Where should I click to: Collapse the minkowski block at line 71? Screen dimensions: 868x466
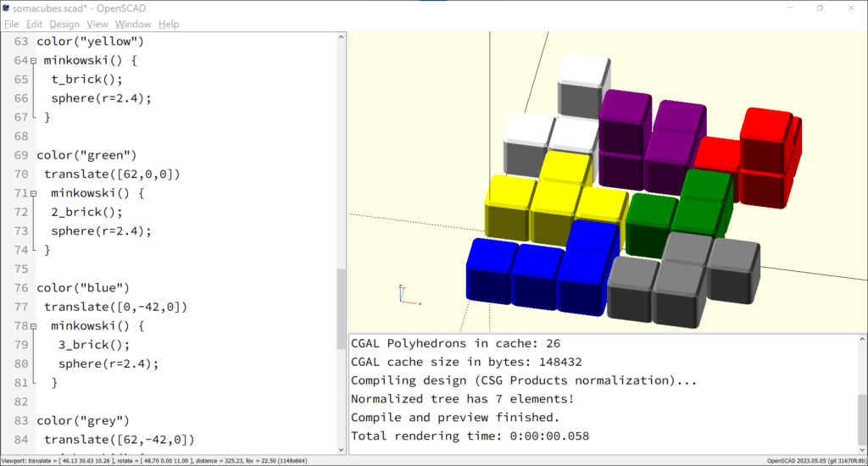coord(33,194)
